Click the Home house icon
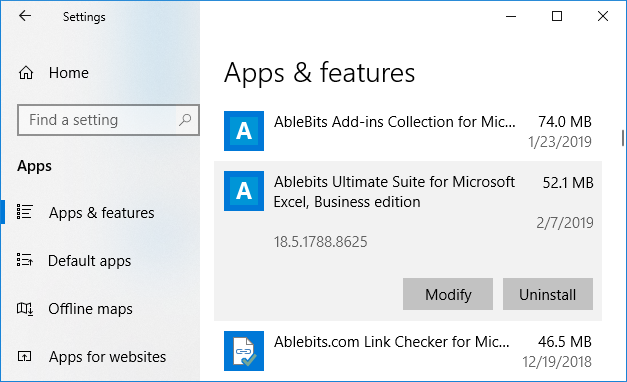This screenshot has height=382, width=627. pos(26,73)
